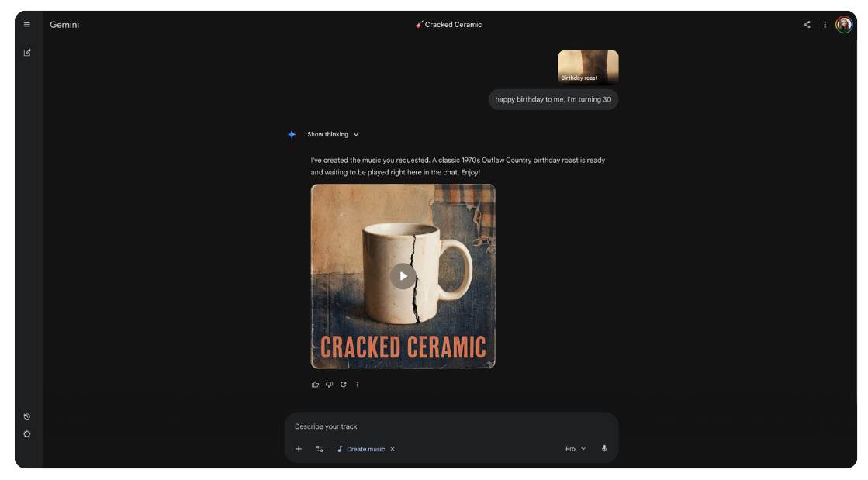Image resolution: width=868 pixels, height=480 pixels.
Task: Open the attach file plus icon
Action: [x=298, y=449]
